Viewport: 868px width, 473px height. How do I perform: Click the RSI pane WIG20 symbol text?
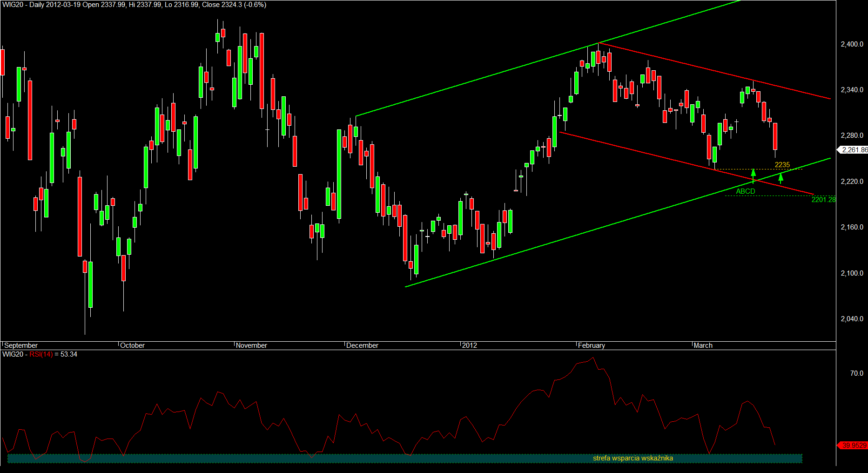[13, 354]
